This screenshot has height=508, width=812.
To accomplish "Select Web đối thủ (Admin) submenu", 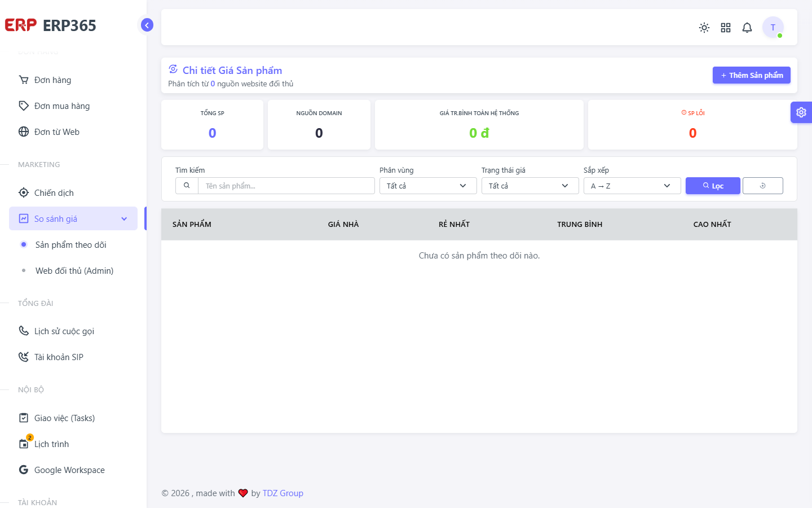I will click(73, 271).
